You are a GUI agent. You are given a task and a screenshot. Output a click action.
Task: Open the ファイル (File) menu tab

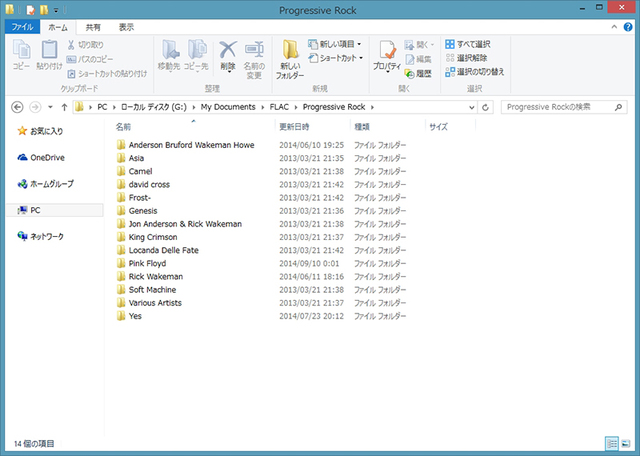[x=22, y=28]
